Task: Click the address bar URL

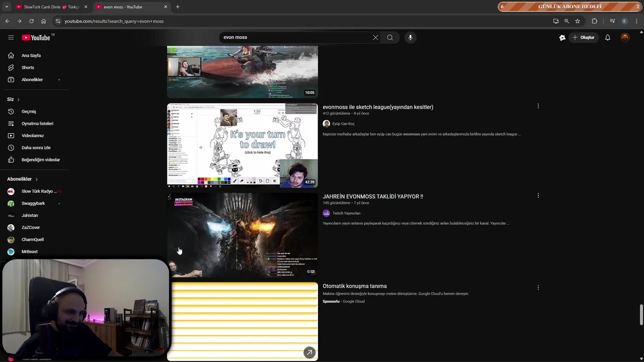Action: tap(114, 21)
